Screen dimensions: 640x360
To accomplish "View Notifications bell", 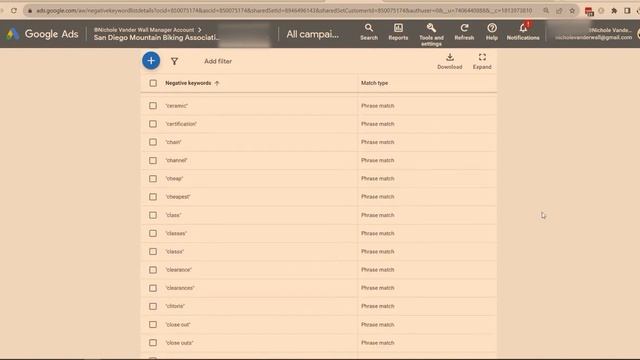I will (x=523, y=32).
